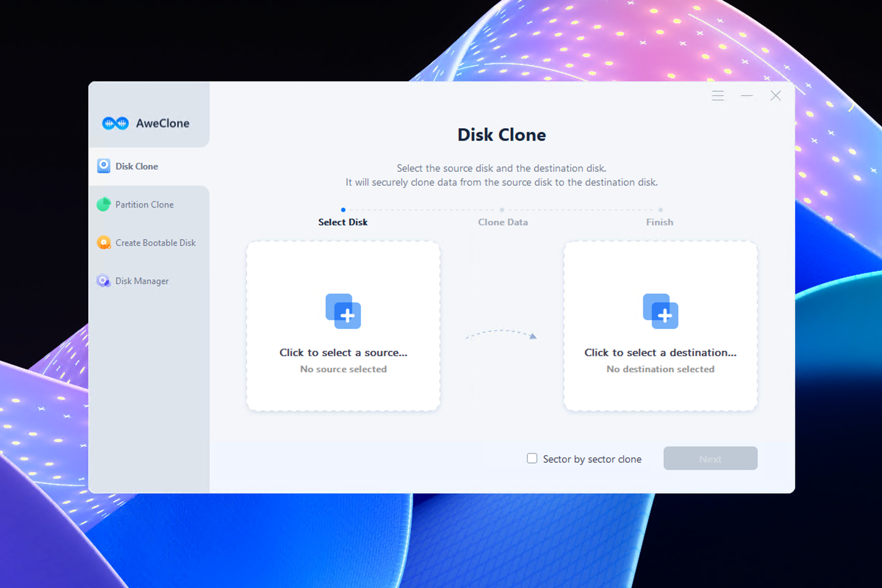
Task: Click the Disk Clone sidebar icon
Action: tap(103, 166)
